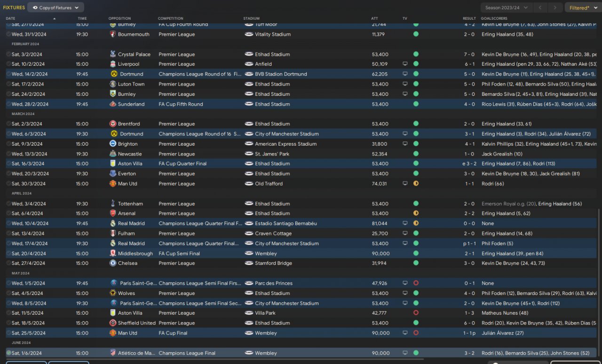Image resolution: width=602 pixels, height=364 pixels.
Task: Click the Date column sort arrow
Action: point(54,18)
